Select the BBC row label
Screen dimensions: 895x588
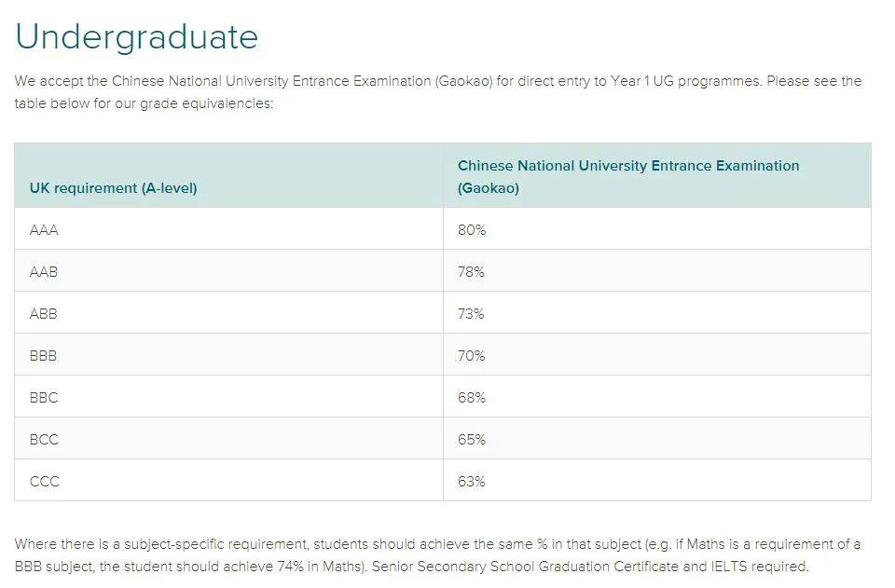(x=44, y=398)
